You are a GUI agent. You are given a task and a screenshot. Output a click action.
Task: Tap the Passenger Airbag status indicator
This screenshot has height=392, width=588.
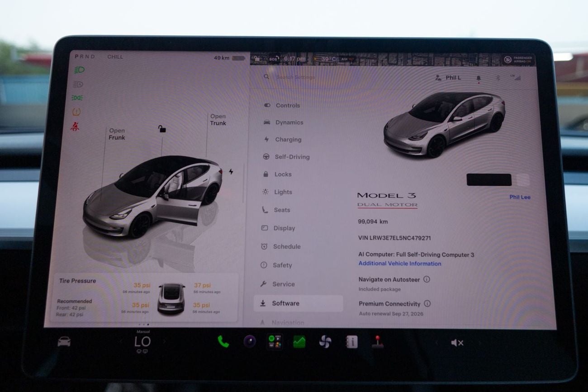pos(519,60)
